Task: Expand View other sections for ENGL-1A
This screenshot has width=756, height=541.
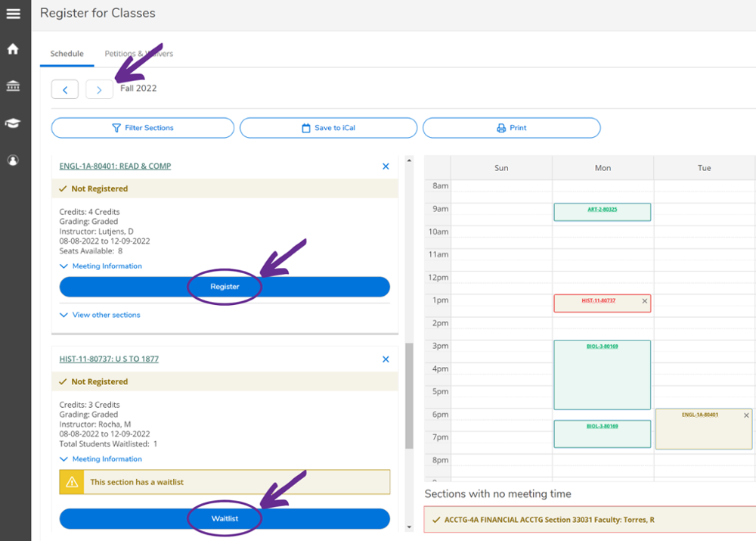Action: point(100,315)
